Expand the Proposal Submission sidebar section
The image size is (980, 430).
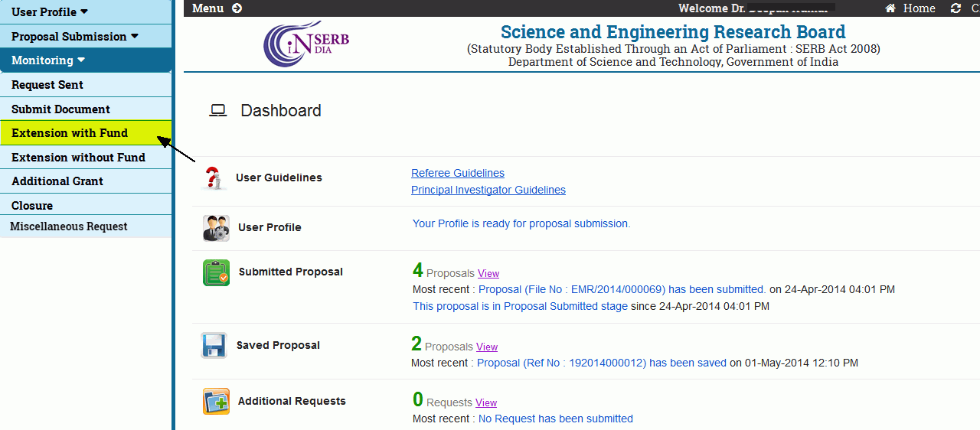[x=86, y=36]
